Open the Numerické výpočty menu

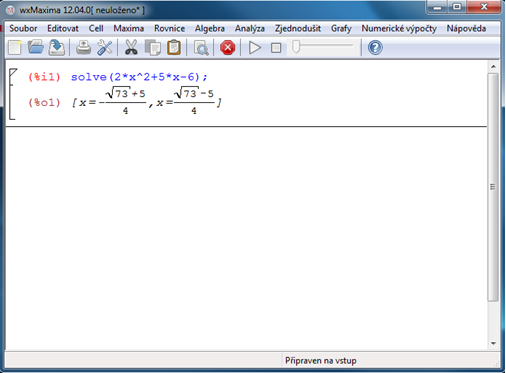tap(399, 29)
